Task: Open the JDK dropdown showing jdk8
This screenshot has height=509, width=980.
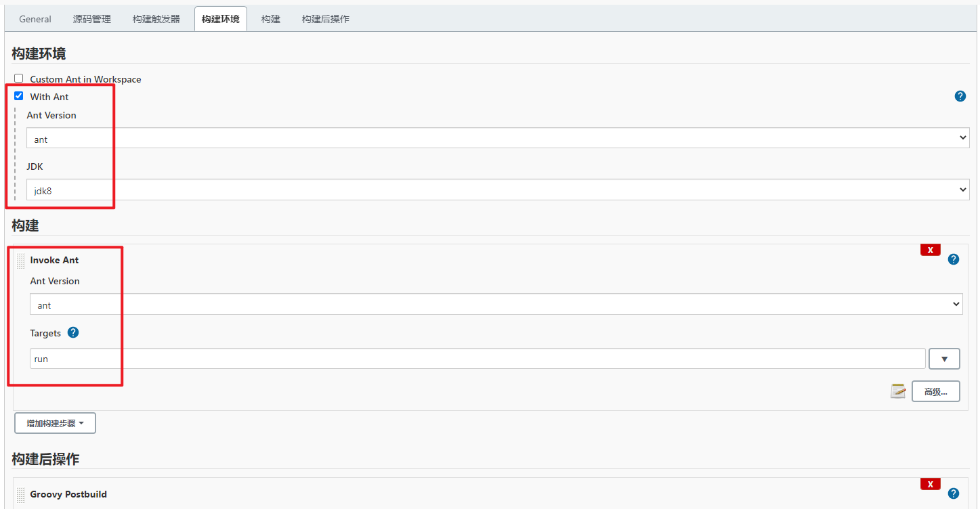Action: (x=498, y=190)
